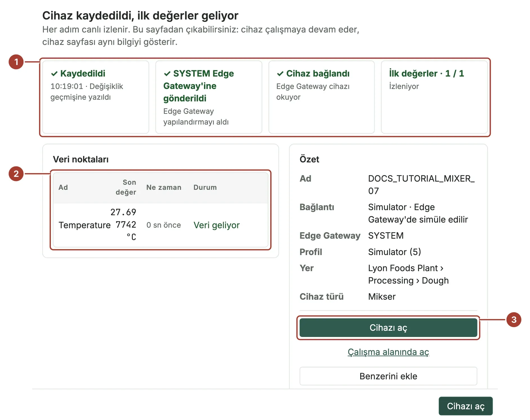Click the Bağlantı label in Özet

[x=317, y=207]
